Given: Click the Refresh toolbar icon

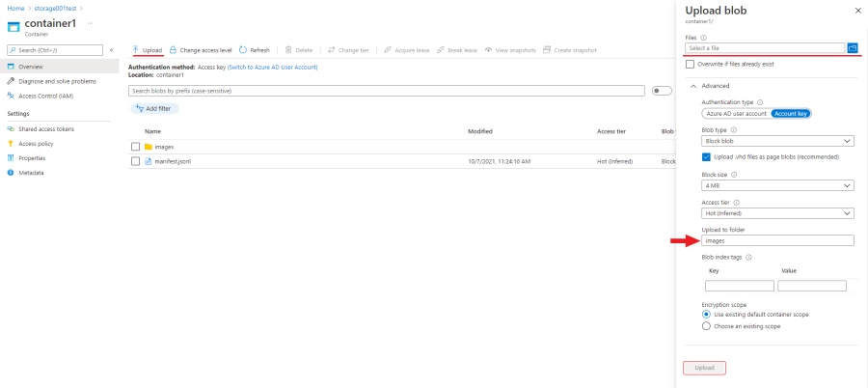Looking at the screenshot, I should [242, 49].
